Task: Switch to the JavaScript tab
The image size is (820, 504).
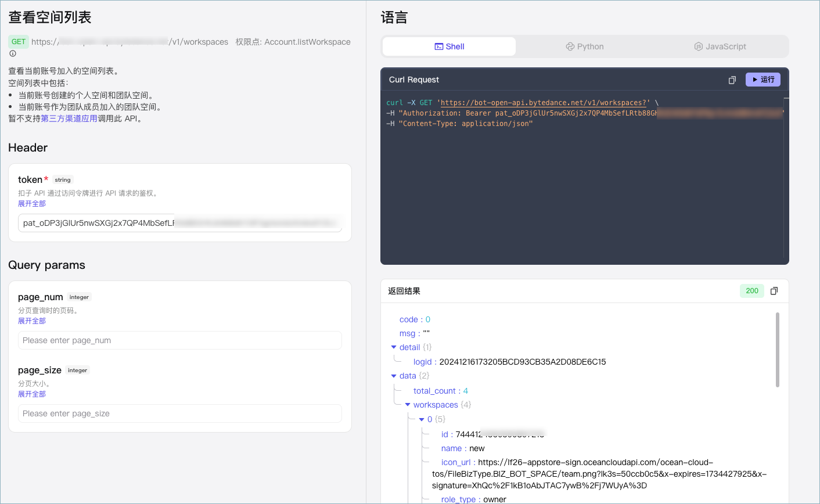Action: 720,46
